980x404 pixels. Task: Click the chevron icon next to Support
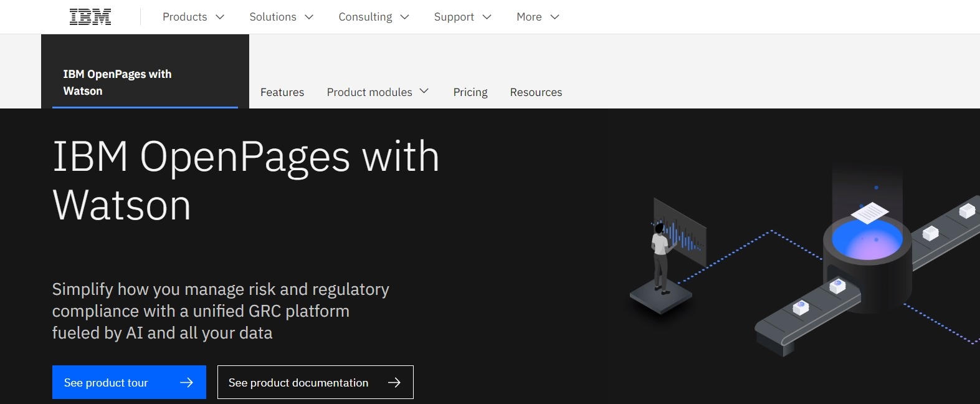point(487,17)
